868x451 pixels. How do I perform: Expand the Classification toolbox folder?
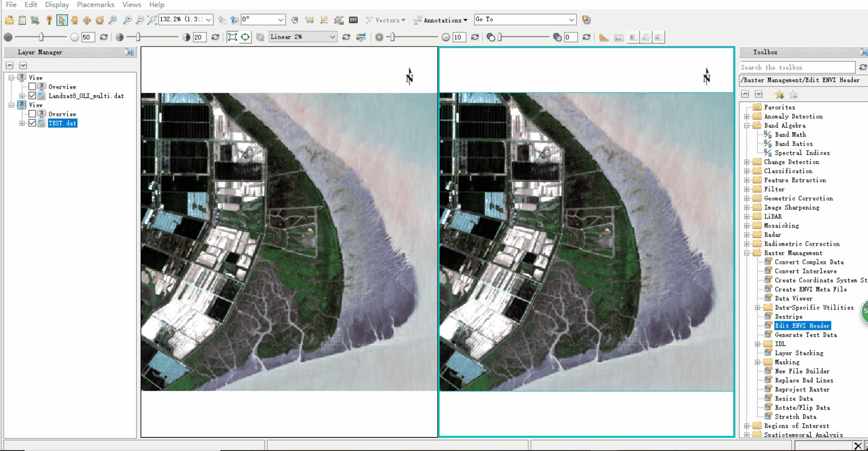pyautogui.click(x=747, y=171)
